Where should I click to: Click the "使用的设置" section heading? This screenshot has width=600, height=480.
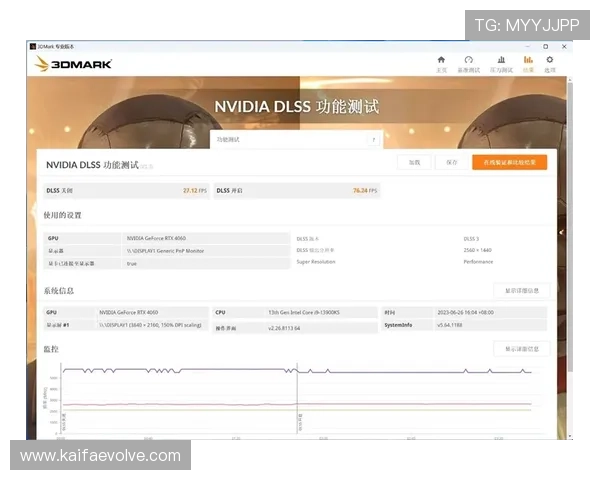pyautogui.click(x=62, y=215)
